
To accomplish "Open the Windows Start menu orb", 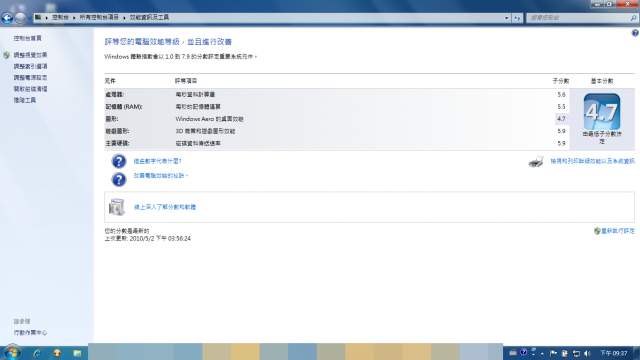I will point(12,352).
